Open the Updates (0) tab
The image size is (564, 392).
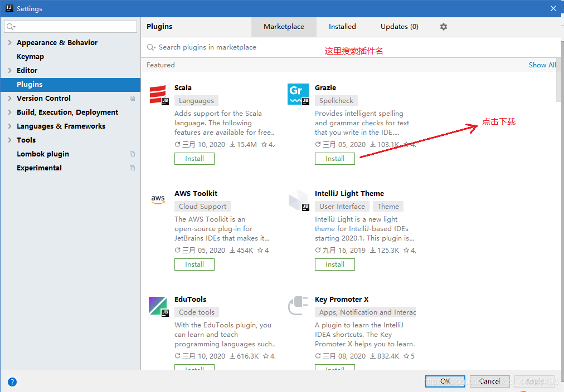[399, 27]
